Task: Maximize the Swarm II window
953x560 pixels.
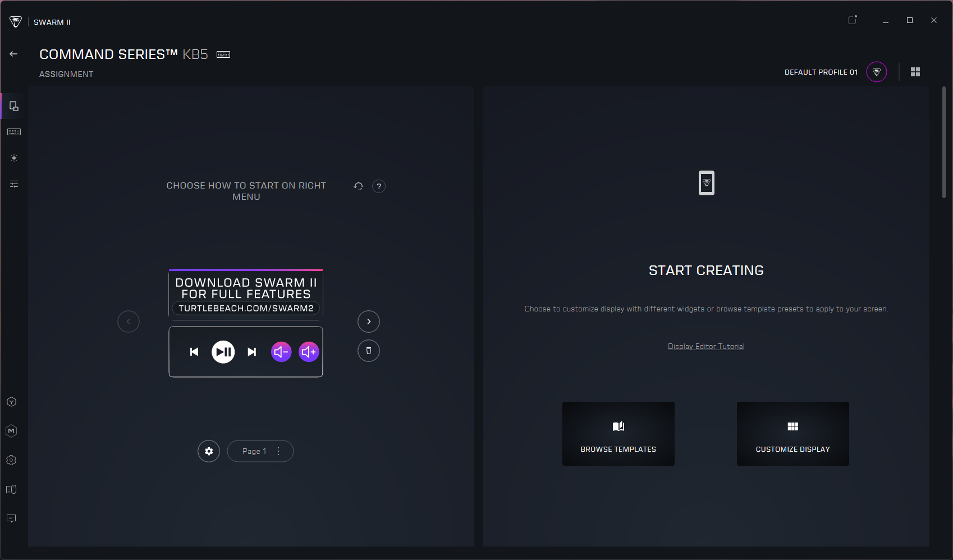Action: (x=910, y=20)
